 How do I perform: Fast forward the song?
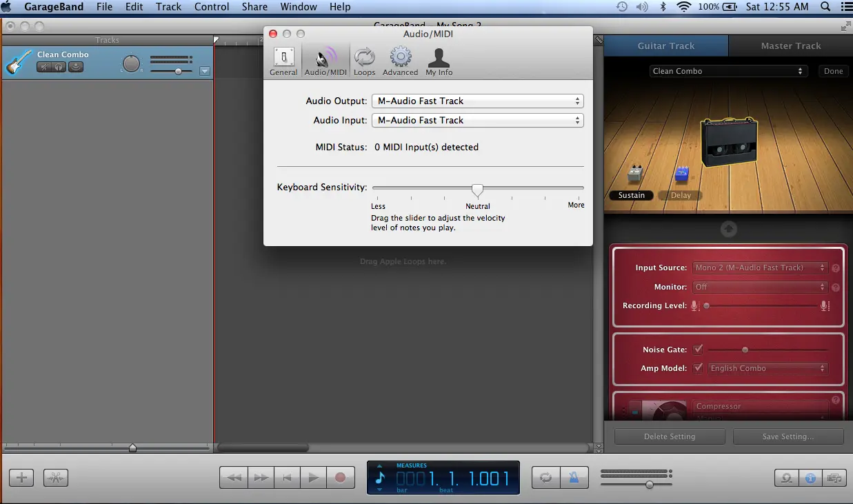tap(261, 477)
